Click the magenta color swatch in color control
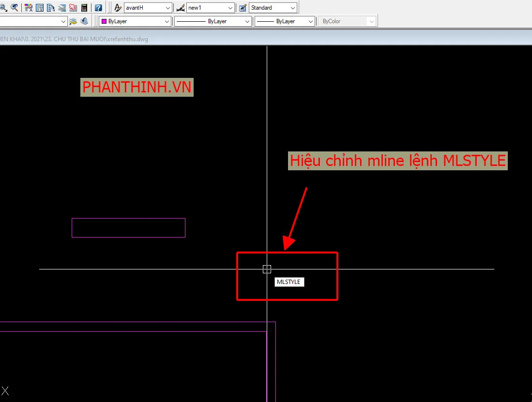The width and height of the screenshot is (532, 402). [x=104, y=21]
